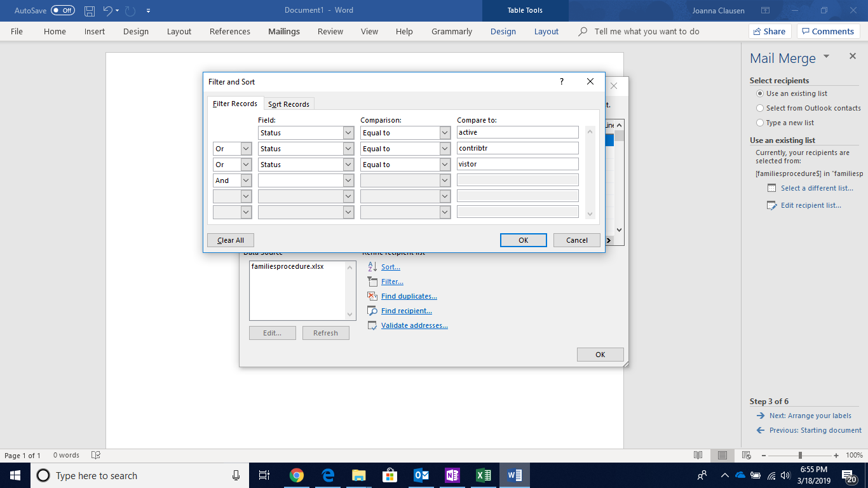
Task: Click the Find recipient magnifier icon
Action: tap(373, 311)
